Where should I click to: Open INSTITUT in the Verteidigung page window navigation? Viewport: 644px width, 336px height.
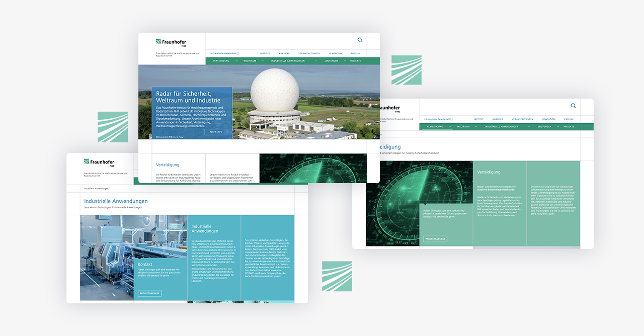point(478,119)
